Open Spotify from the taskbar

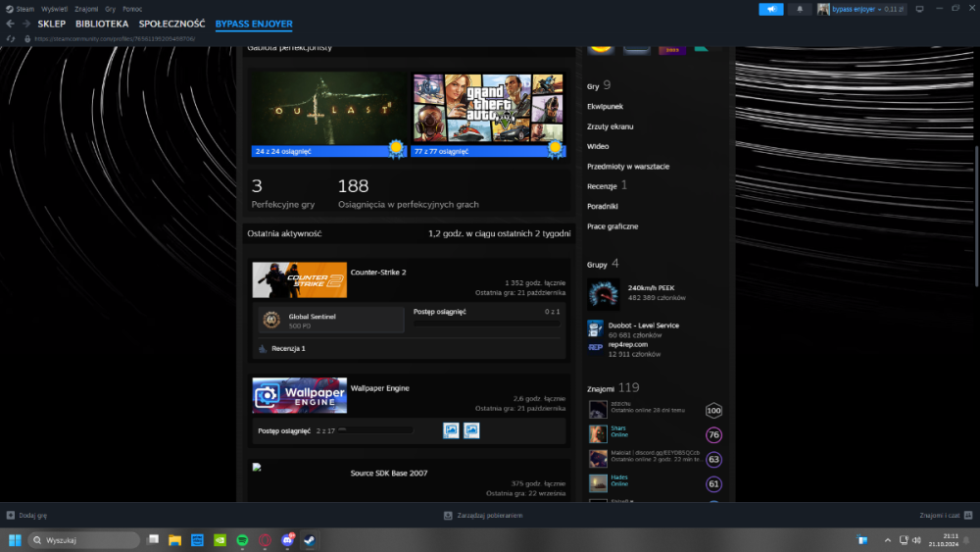click(x=242, y=540)
